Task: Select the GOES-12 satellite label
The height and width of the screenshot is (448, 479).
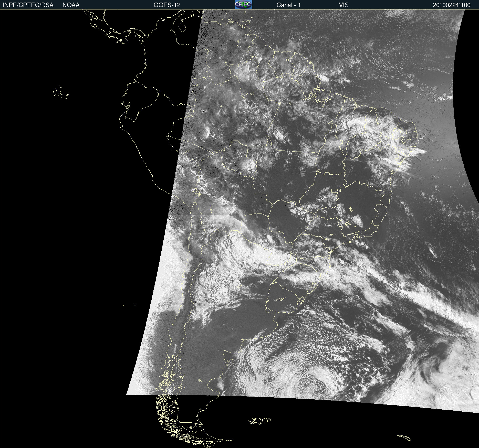Action: point(167,5)
